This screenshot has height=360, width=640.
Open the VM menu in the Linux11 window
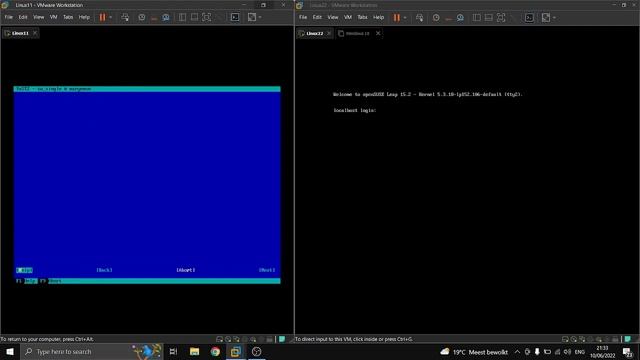click(x=53, y=17)
